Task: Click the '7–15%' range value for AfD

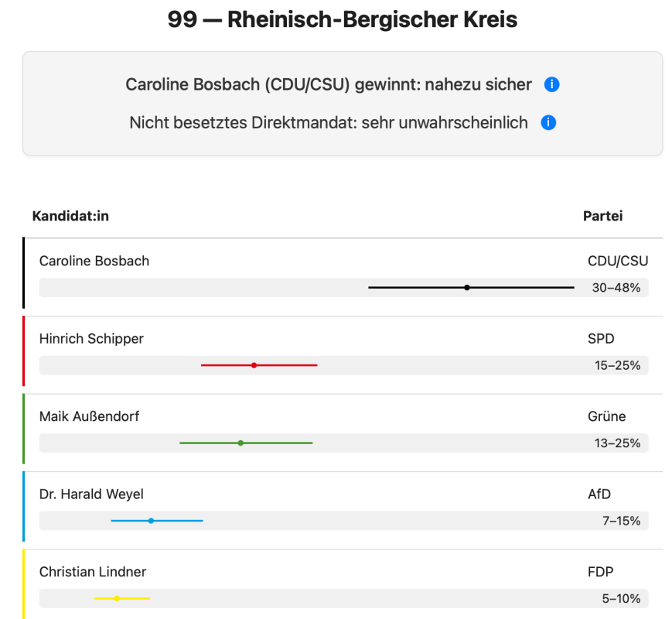Action: point(621,521)
